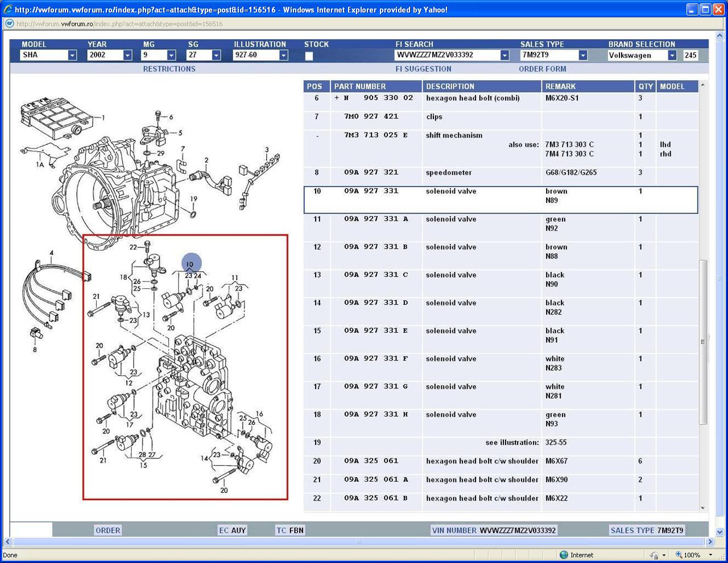Click the zoom magnifier icon in status bar
Image resolution: width=728 pixels, height=563 pixels.
679,554
